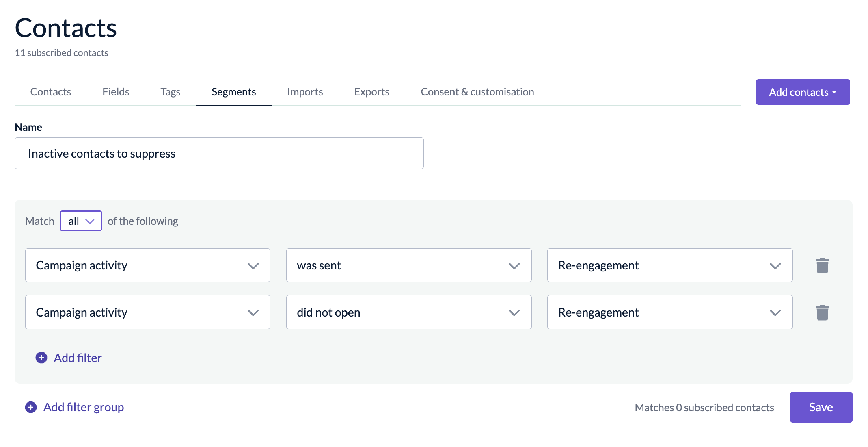Image resolution: width=868 pixels, height=447 pixels.
Task: Open Campaign activity dropdown in 'did not open' row
Action: point(148,312)
